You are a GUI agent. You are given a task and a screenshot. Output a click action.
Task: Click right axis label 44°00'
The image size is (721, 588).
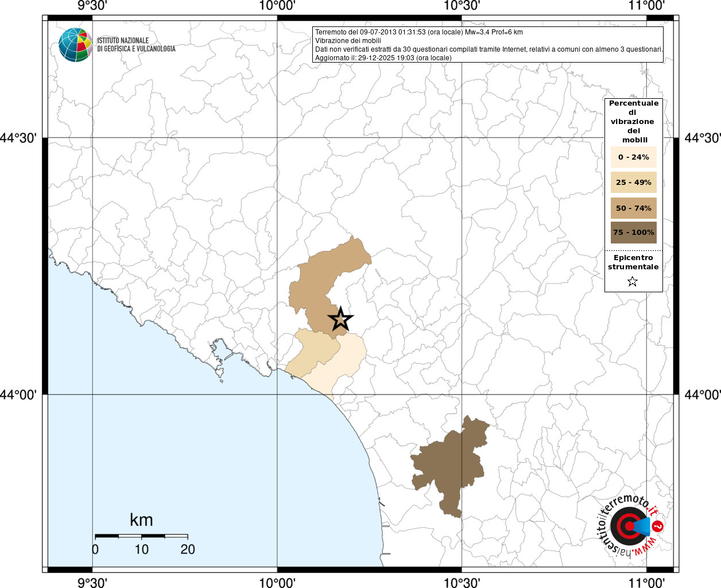(x=703, y=395)
